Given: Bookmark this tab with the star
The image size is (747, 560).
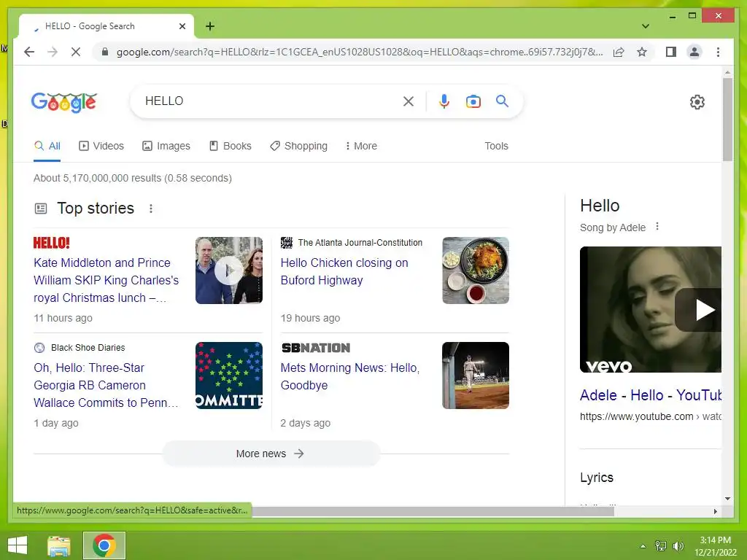Looking at the screenshot, I should pyautogui.click(x=642, y=52).
